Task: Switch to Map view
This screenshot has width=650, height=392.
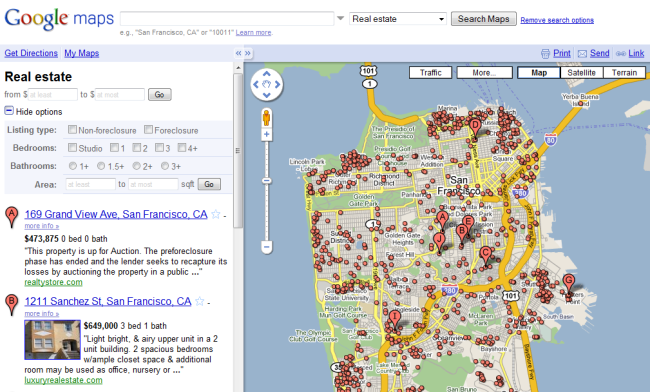Action: coord(539,73)
